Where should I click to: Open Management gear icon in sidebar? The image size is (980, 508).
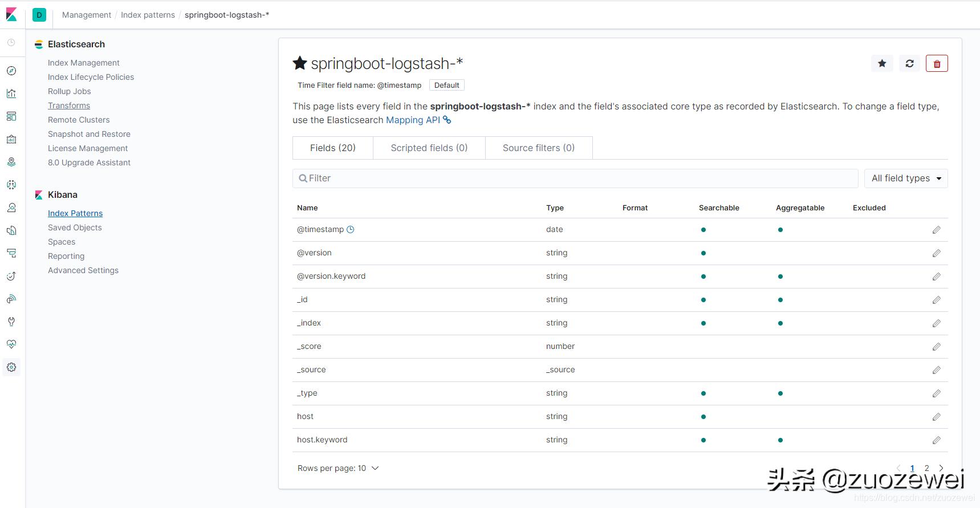11,367
